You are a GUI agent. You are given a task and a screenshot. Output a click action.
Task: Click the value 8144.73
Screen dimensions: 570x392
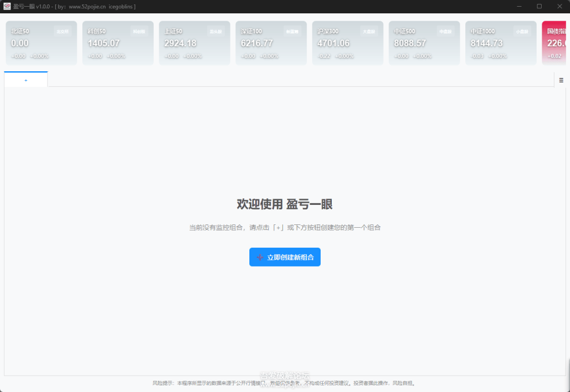pyautogui.click(x=487, y=43)
